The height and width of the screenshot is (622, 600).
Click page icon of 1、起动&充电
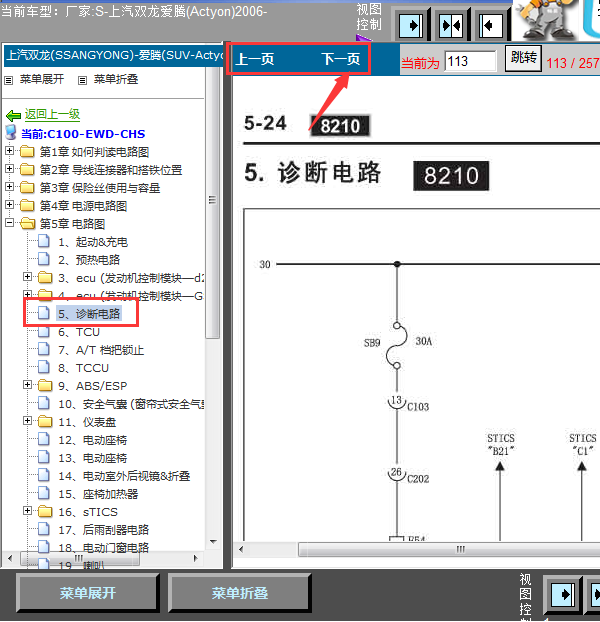(x=44, y=241)
